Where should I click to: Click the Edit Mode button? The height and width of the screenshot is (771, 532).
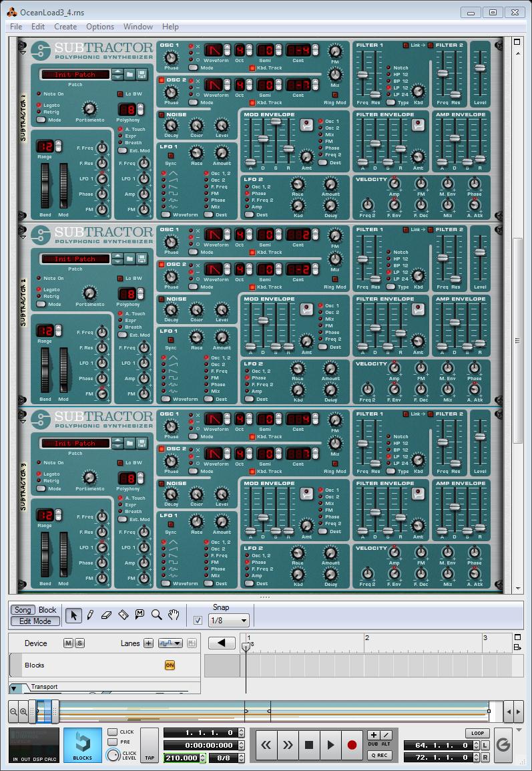[35, 621]
